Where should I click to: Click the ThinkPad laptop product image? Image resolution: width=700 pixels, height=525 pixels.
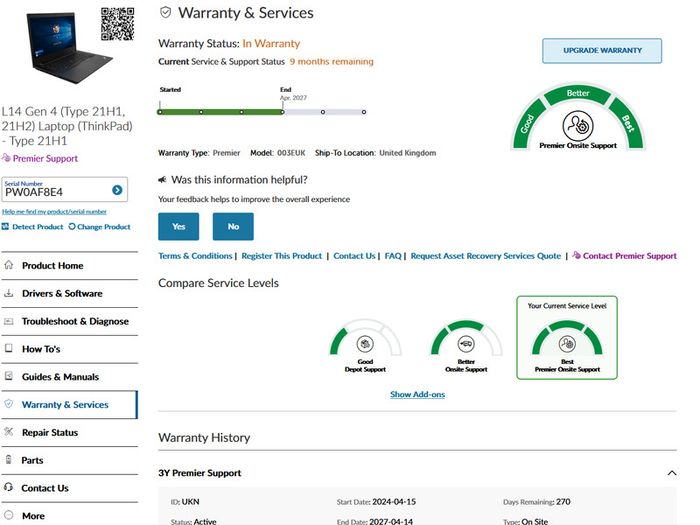(69, 48)
